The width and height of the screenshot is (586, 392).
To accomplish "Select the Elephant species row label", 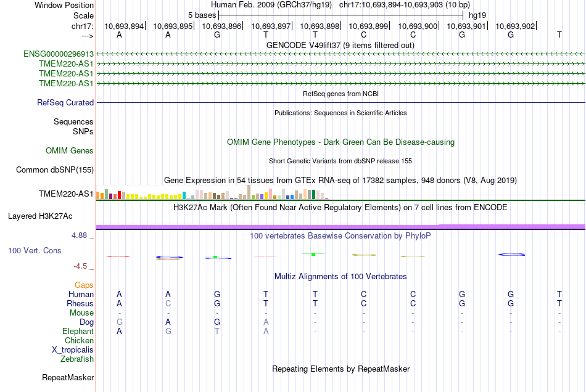I will tap(78, 331).
